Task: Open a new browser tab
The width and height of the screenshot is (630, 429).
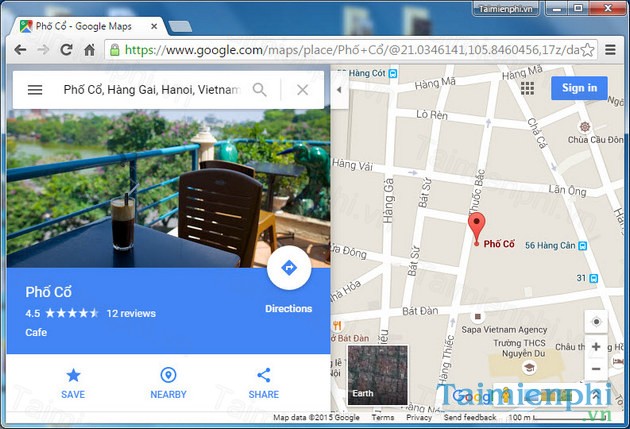Action: (x=180, y=27)
